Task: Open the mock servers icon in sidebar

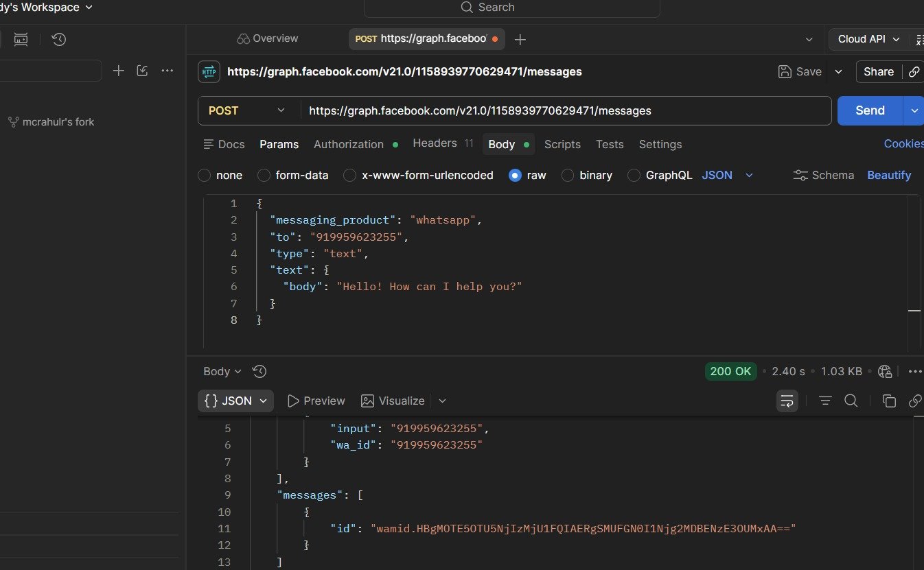Action: pyautogui.click(x=21, y=39)
